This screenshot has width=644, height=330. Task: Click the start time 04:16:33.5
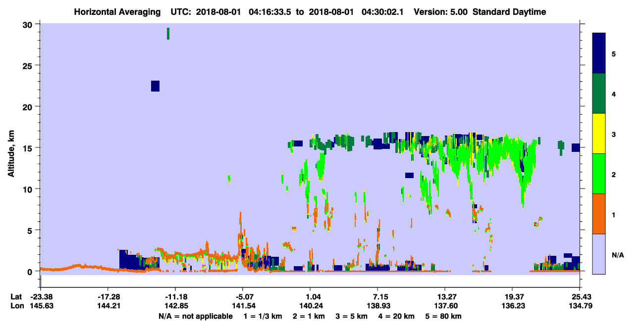coord(270,12)
